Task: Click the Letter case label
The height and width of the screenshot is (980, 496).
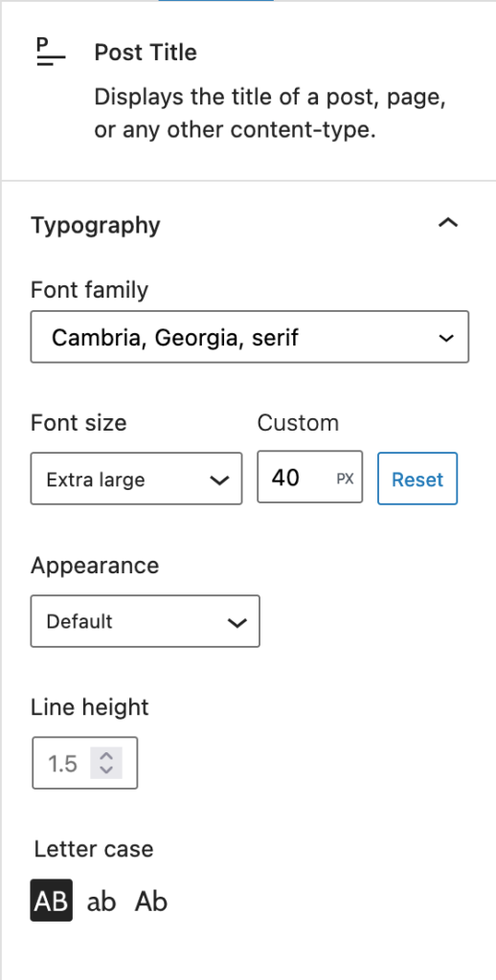Action: coord(94,849)
